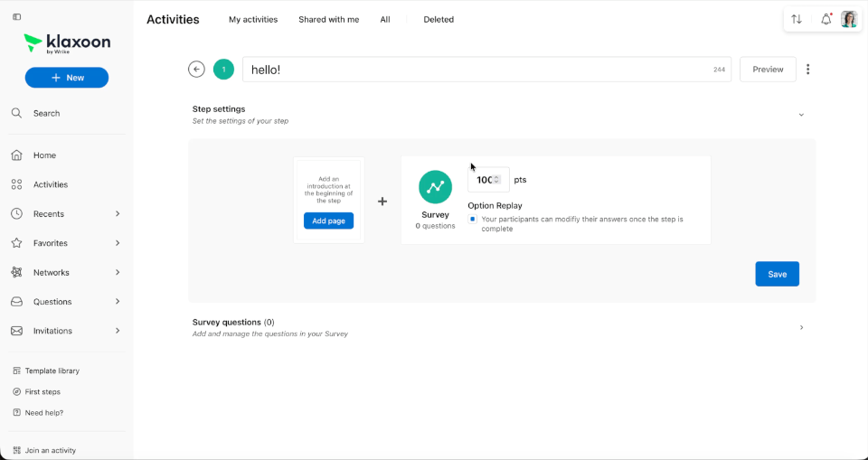Expand the Survey questions section
868x460 pixels.
[x=801, y=328]
